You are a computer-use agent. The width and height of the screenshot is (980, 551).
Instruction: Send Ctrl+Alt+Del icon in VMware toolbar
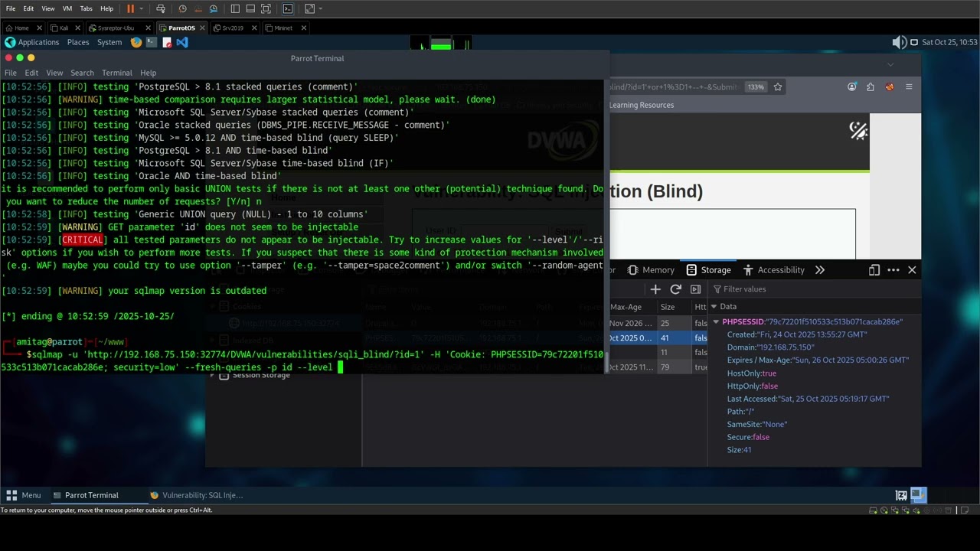tap(161, 8)
